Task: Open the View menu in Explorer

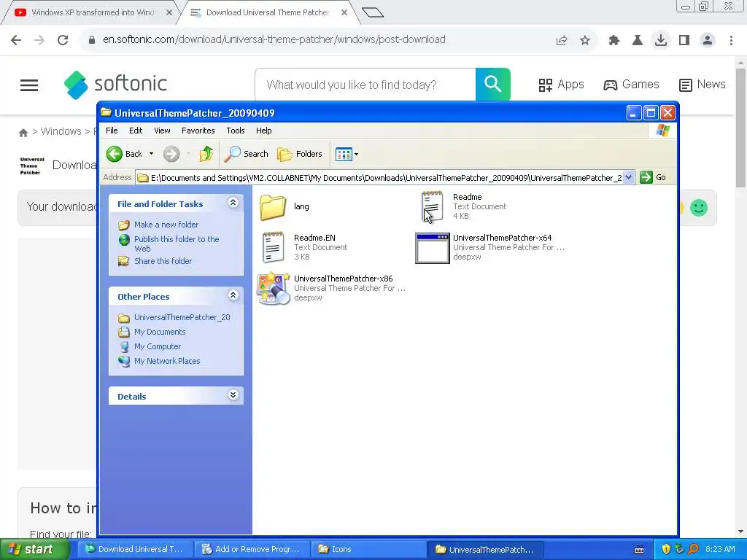Action: coord(162,131)
